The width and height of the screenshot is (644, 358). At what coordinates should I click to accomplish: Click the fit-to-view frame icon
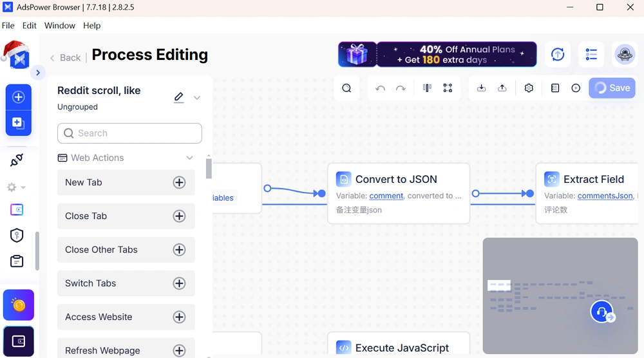coord(448,88)
